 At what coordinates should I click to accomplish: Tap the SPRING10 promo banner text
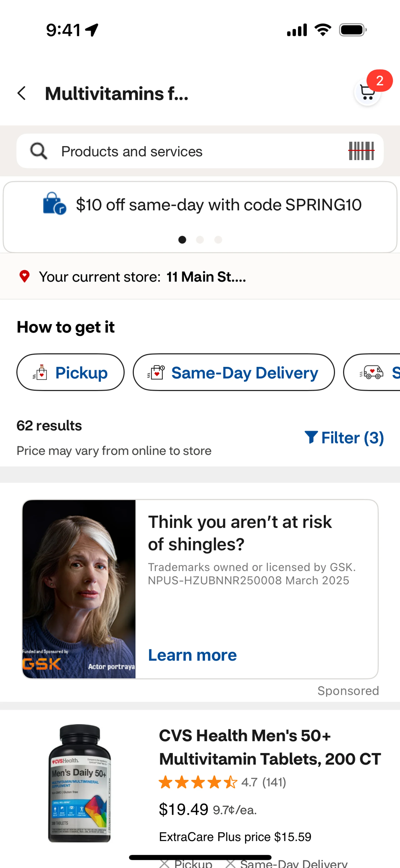click(219, 205)
